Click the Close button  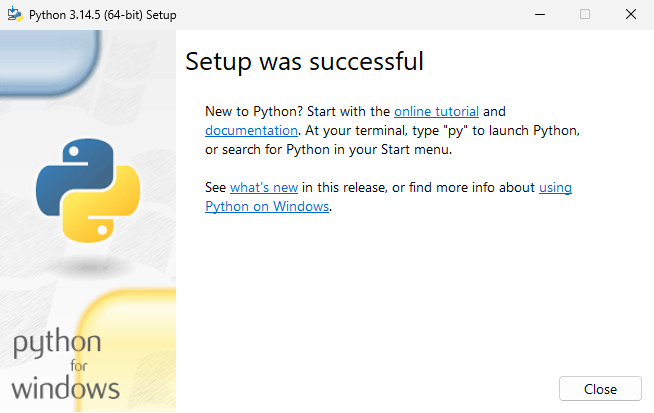pyautogui.click(x=600, y=389)
